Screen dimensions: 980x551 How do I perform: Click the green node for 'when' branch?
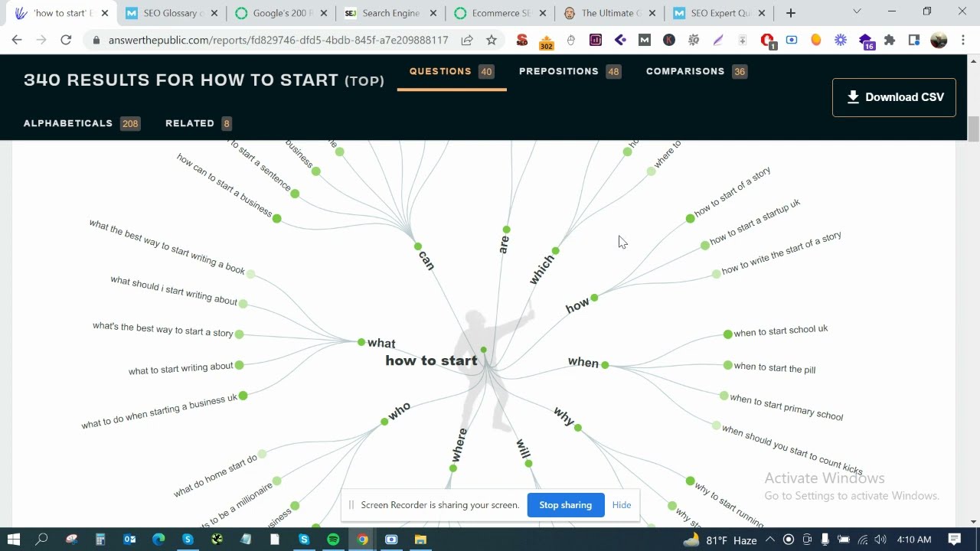pos(605,365)
